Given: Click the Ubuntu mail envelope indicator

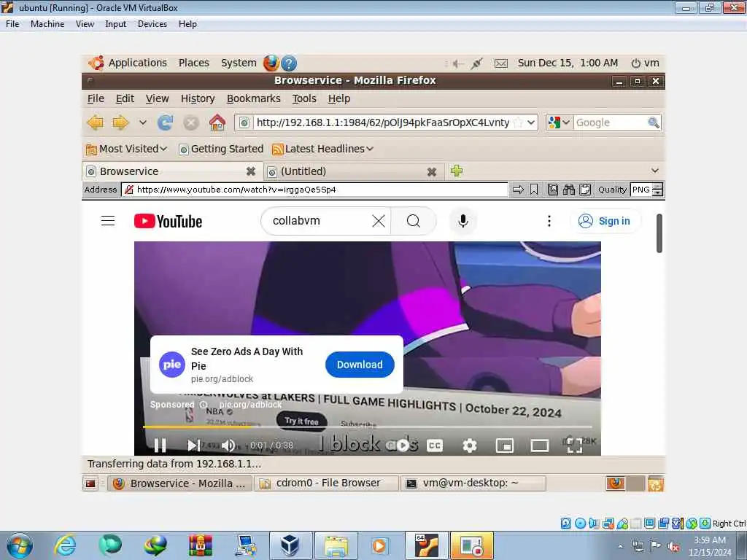Looking at the screenshot, I should pyautogui.click(x=500, y=63).
